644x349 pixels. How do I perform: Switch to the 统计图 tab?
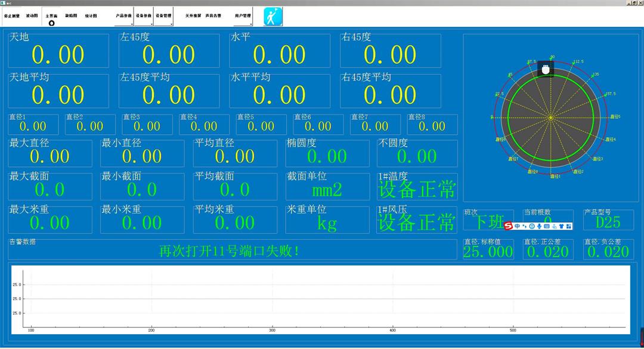point(91,16)
